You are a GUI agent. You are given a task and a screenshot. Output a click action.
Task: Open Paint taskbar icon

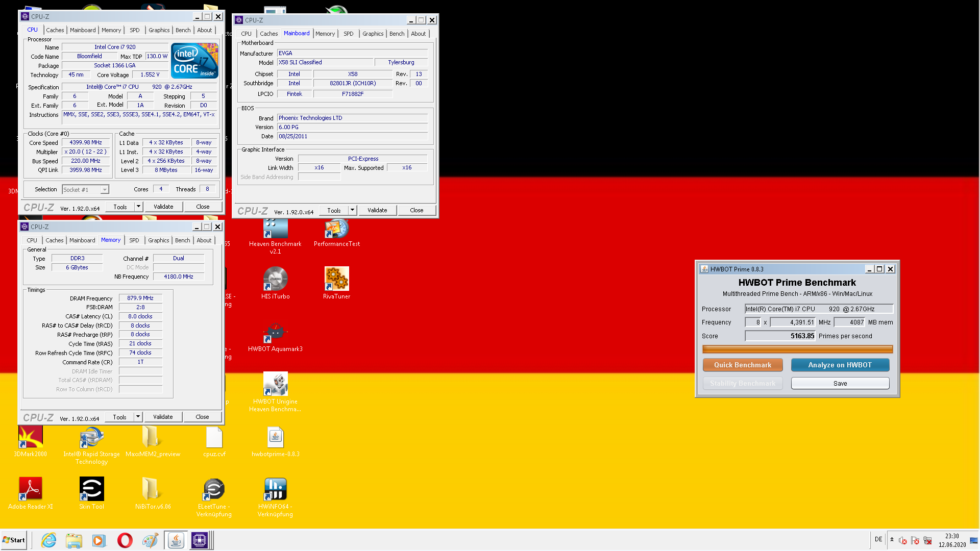[x=150, y=540]
